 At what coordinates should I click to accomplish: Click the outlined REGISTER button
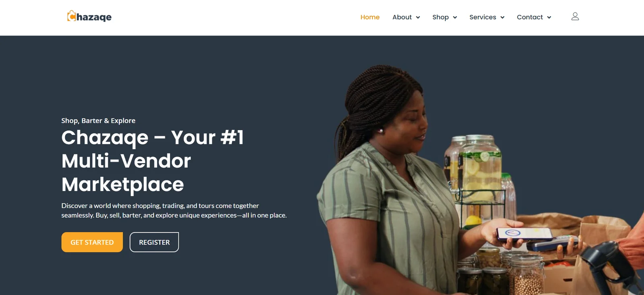coord(154,242)
